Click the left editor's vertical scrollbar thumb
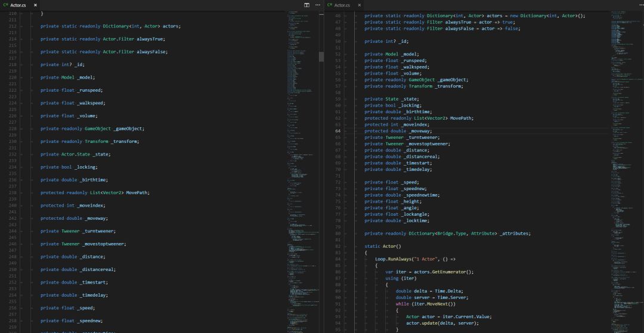The image size is (644, 333). pyautogui.click(x=321, y=57)
